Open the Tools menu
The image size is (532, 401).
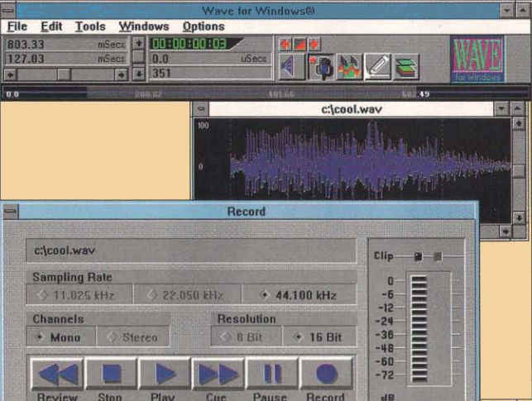tap(90, 26)
